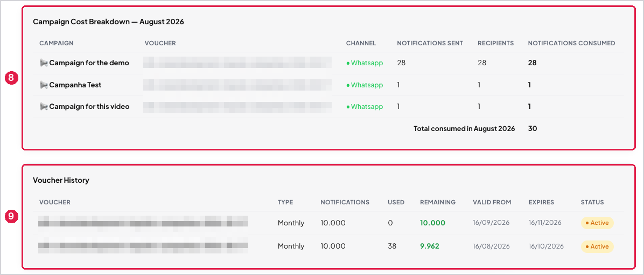Click blurred voucher in Campaign for the demo row
Screen dimensions: 644x275
point(237,63)
